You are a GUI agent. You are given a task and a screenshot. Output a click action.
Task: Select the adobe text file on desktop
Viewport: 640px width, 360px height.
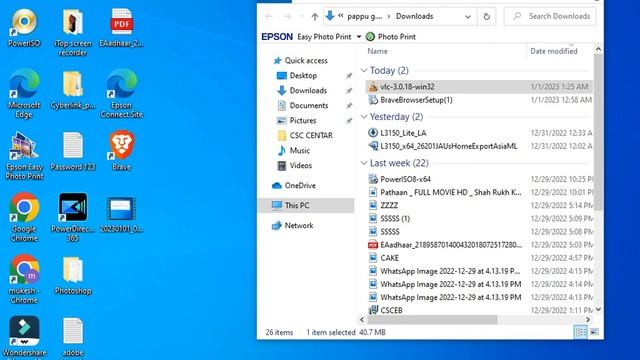[73, 338]
